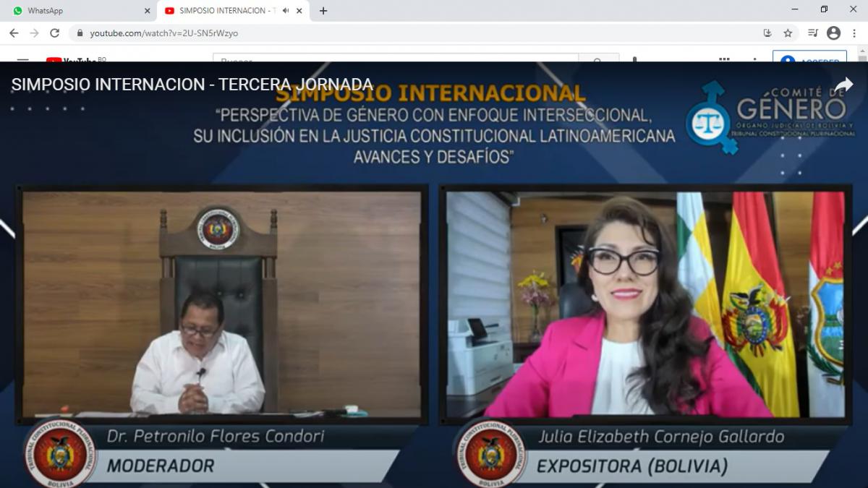This screenshot has height=488, width=868.
Task: Click the install app icon in address bar
Action: (x=767, y=33)
